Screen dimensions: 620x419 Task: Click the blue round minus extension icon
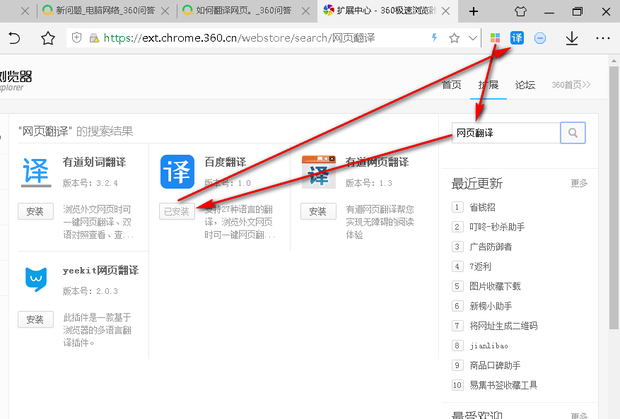click(x=540, y=38)
